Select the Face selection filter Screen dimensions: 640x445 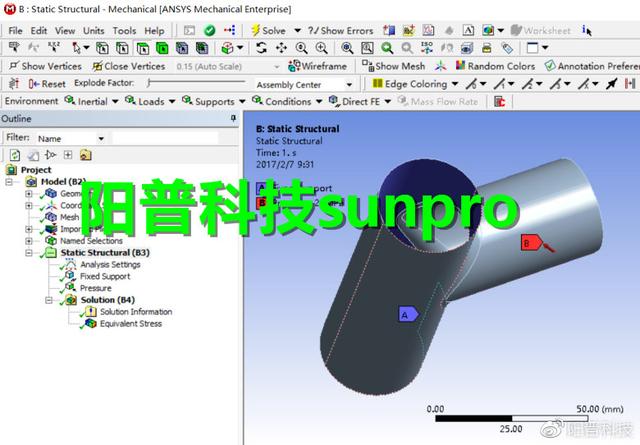tap(142, 48)
